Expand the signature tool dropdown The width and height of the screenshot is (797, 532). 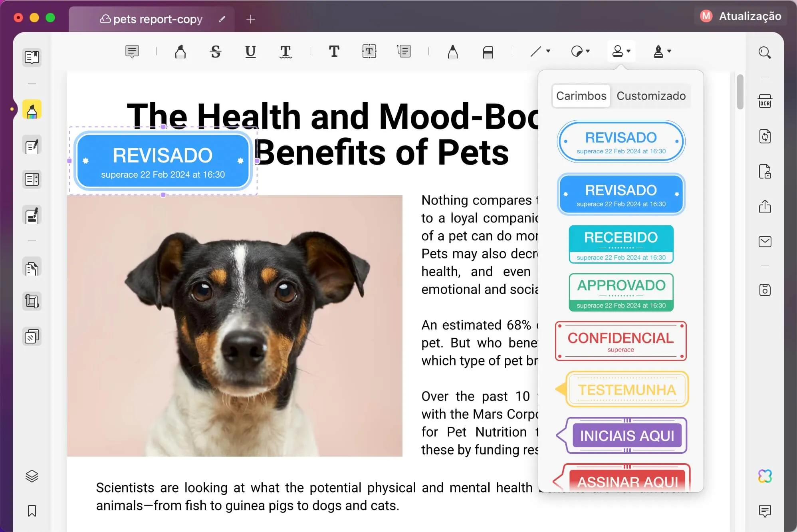[669, 51]
